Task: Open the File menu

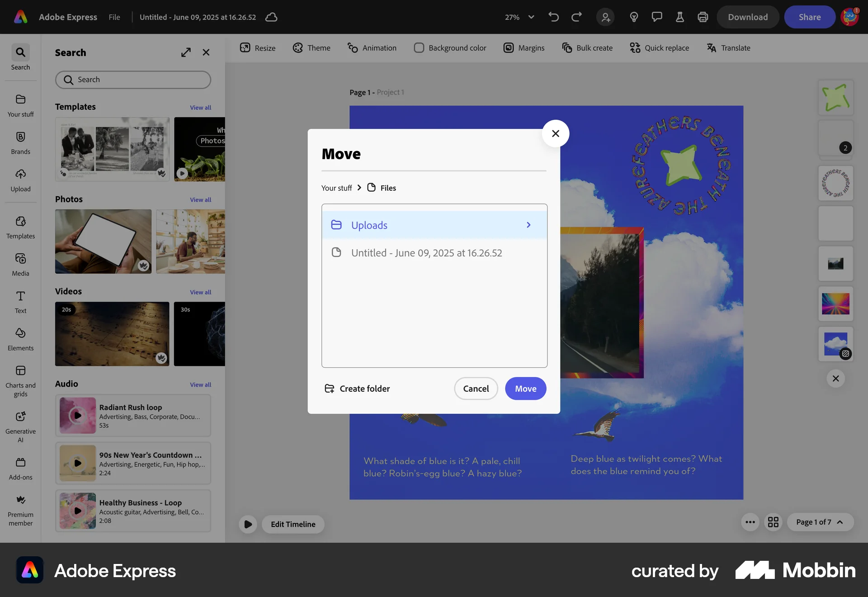Action: (114, 17)
